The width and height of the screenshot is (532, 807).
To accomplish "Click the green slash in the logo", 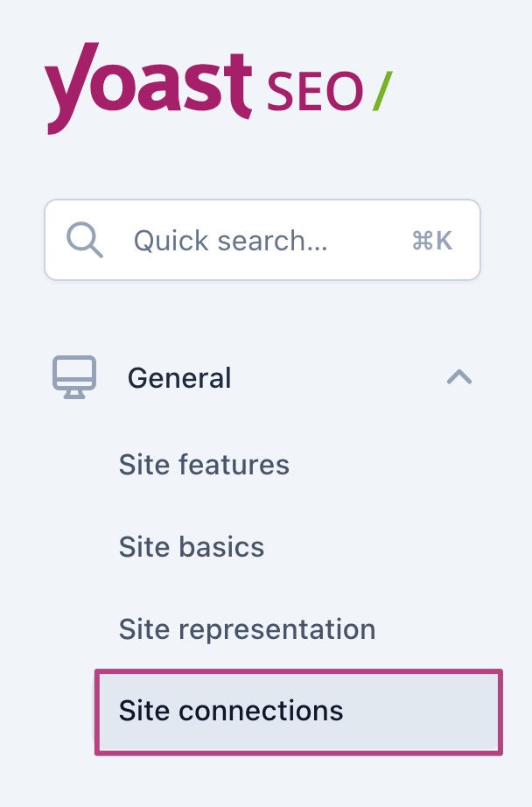I will (381, 90).
